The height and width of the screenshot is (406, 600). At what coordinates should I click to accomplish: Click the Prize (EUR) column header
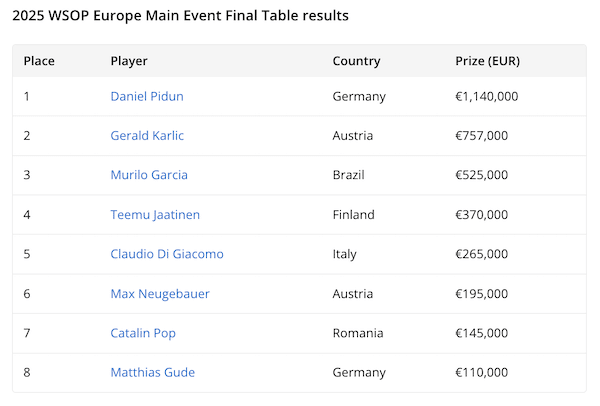[487, 61]
